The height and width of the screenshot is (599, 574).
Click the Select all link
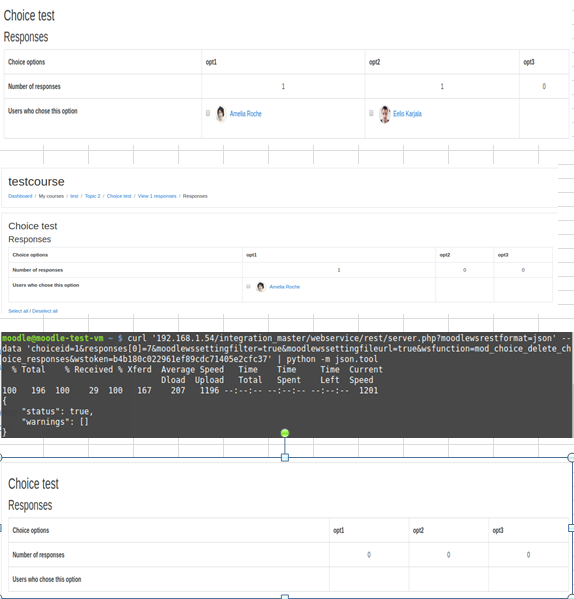18,311
